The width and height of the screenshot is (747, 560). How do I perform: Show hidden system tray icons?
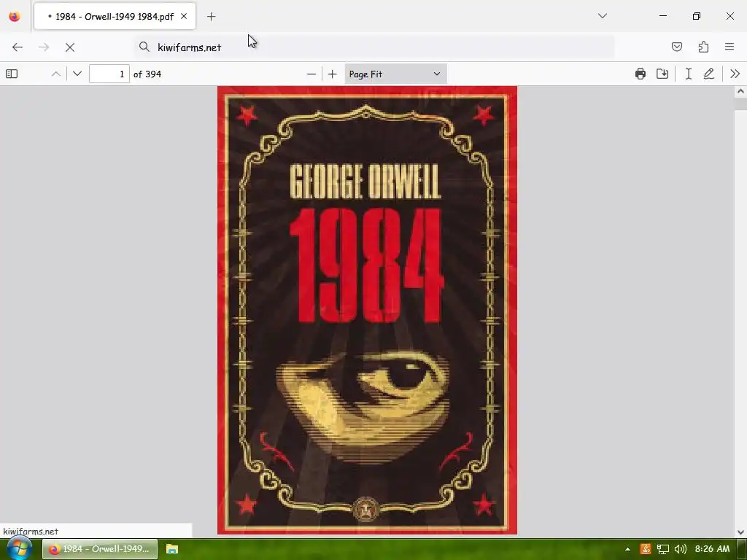click(x=627, y=549)
